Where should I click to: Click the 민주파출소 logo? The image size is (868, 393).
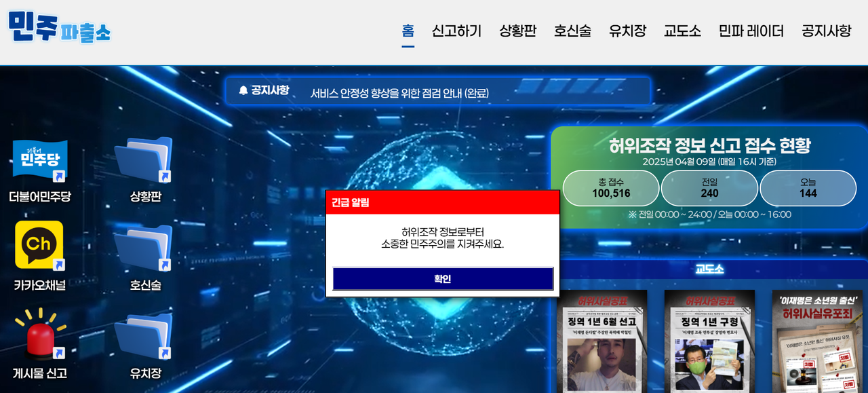(59, 27)
